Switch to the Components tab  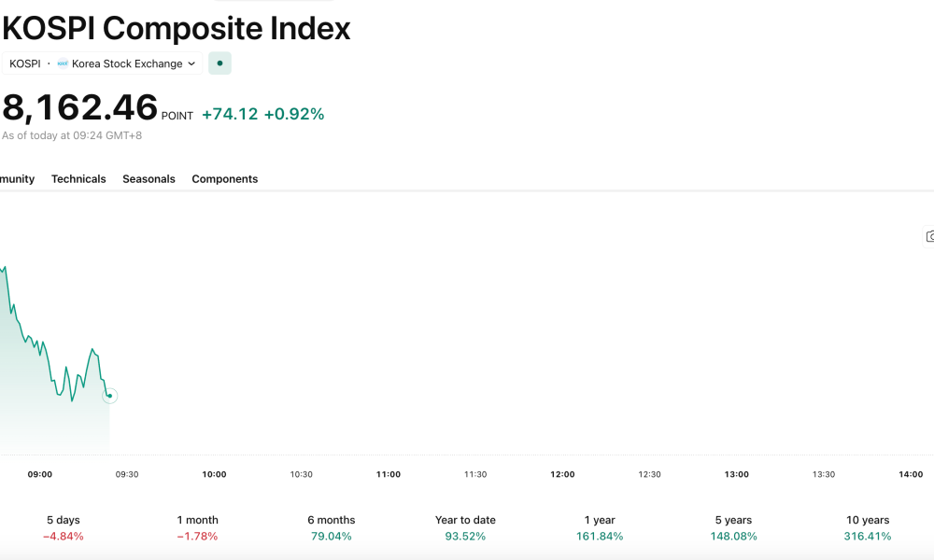click(224, 179)
